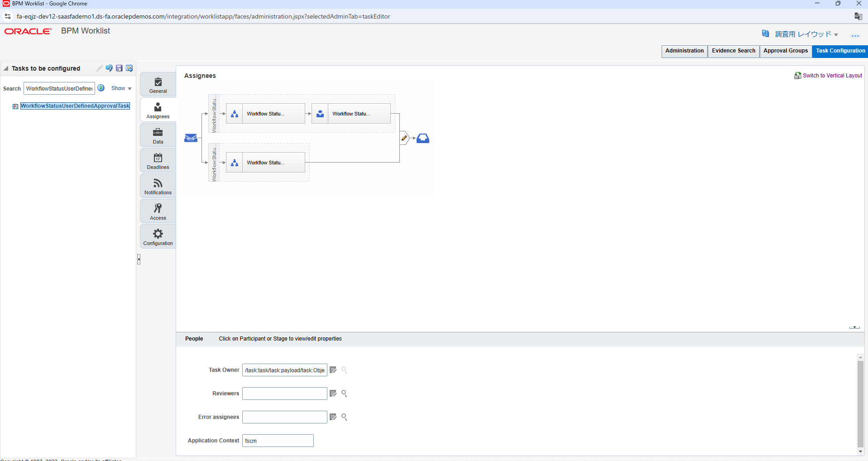The height and width of the screenshot is (461, 868).
Task: Open the Show dropdown
Action: click(121, 88)
